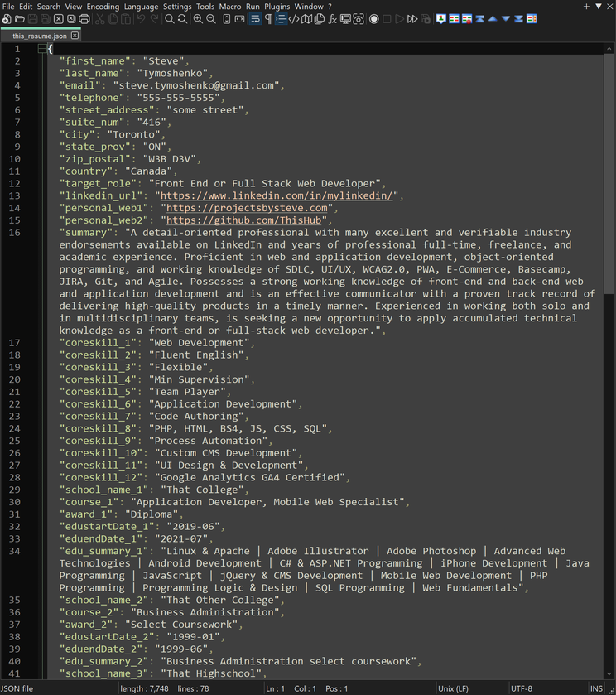This screenshot has height=695, width=616.
Task: Toggle the indent guide button
Action: coord(281,19)
